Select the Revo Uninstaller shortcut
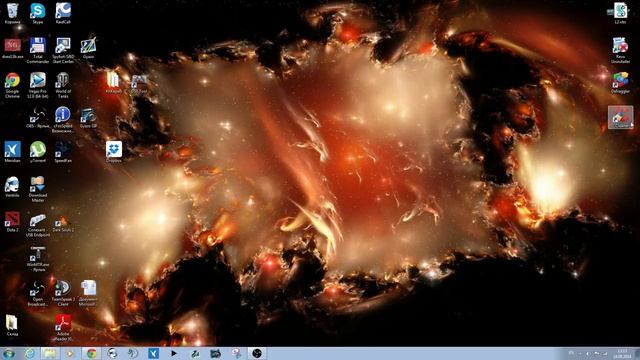The width and height of the screenshot is (640, 360). (620, 50)
